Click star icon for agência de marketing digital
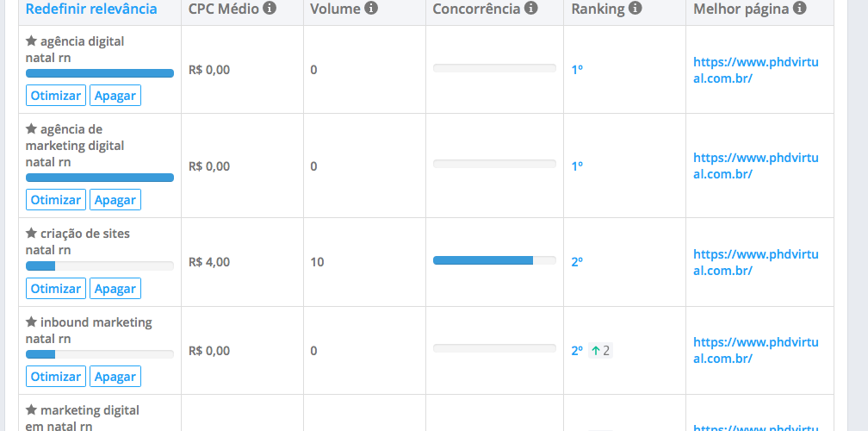The image size is (868, 431). (32, 129)
